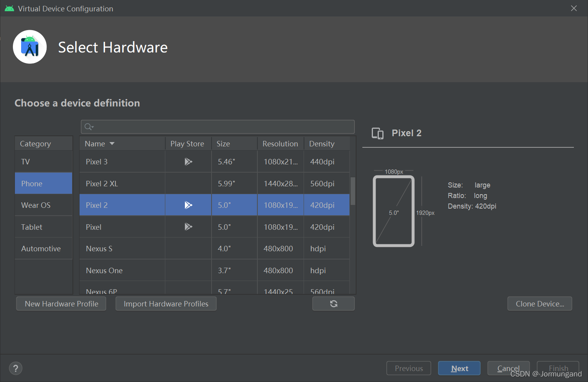Click the search magnifier icon
The width and height of the screenshot is (588, 382).
tap(89, 127)
